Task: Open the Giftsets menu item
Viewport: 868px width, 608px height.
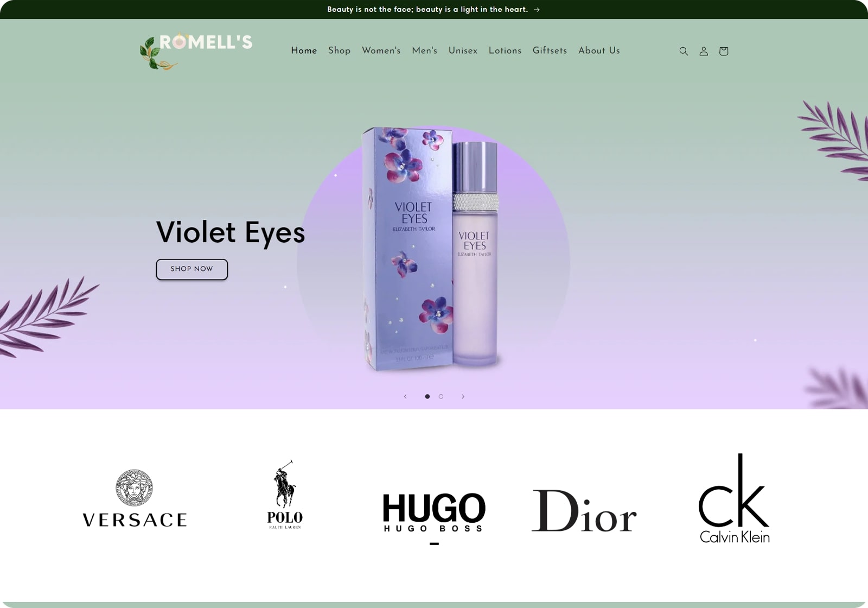Action: tap(550, 50)
